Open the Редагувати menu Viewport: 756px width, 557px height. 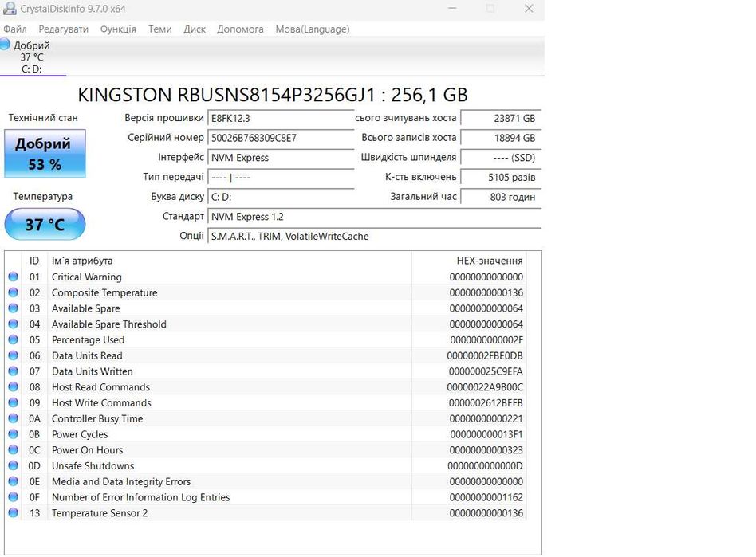pyautogui.click(x=64, y=29)
